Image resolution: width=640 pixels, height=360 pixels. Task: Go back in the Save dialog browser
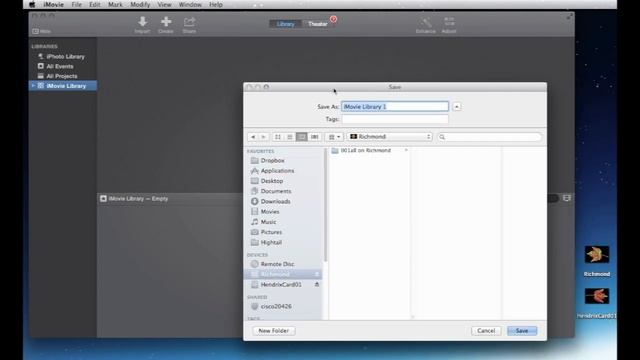[253, 137]
